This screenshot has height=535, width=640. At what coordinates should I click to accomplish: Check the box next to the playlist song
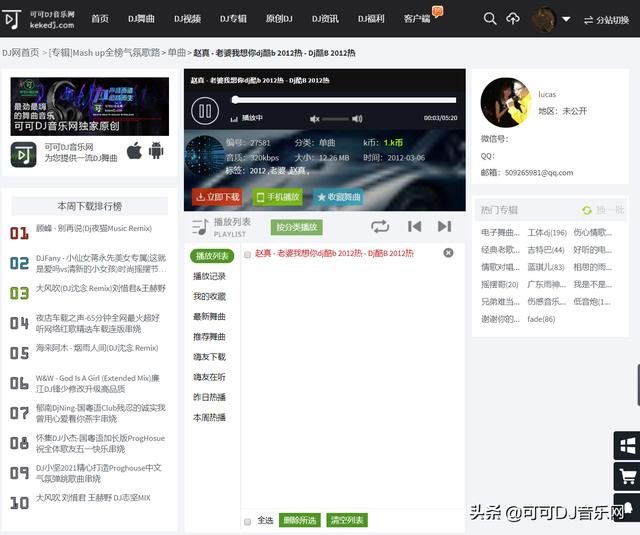click(248, 254)
